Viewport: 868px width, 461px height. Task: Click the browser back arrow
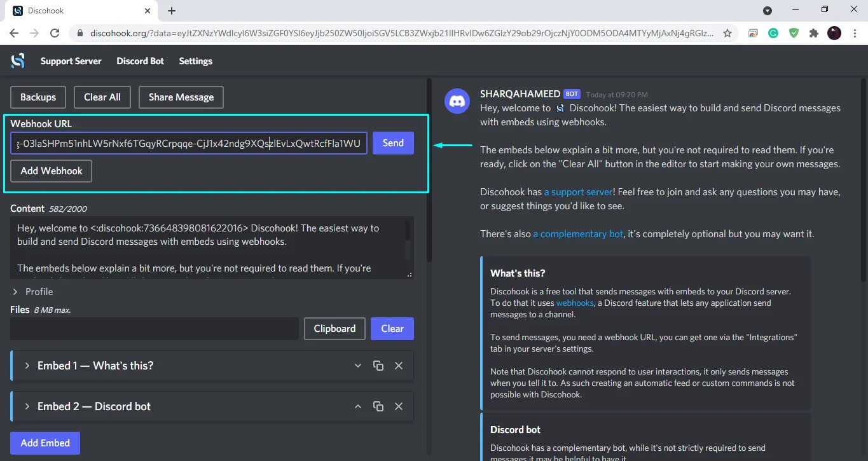click(x=14, y=33)
